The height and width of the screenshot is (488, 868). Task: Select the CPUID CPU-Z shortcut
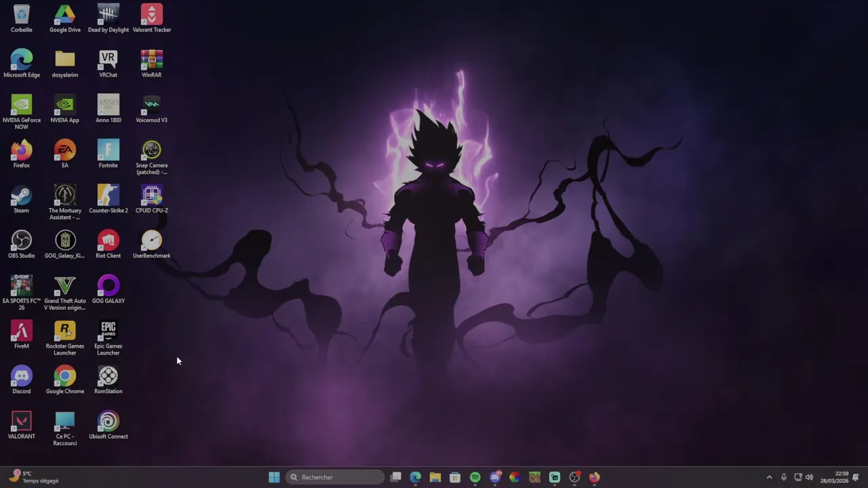pyautogui.click(x=152, y=199)
